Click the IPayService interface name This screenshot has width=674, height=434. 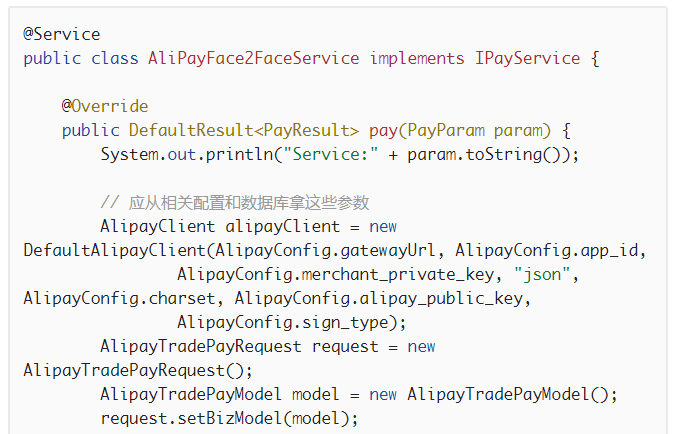coord(527,58)
